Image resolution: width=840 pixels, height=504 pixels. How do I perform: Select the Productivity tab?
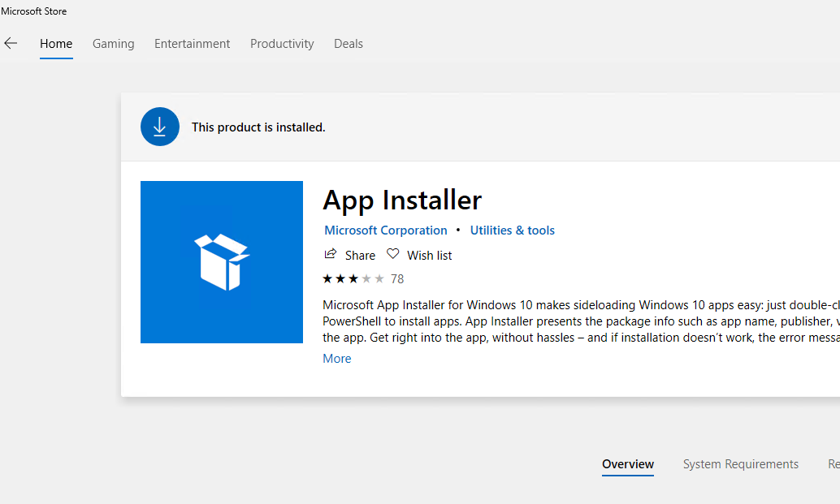coord(282,44)
